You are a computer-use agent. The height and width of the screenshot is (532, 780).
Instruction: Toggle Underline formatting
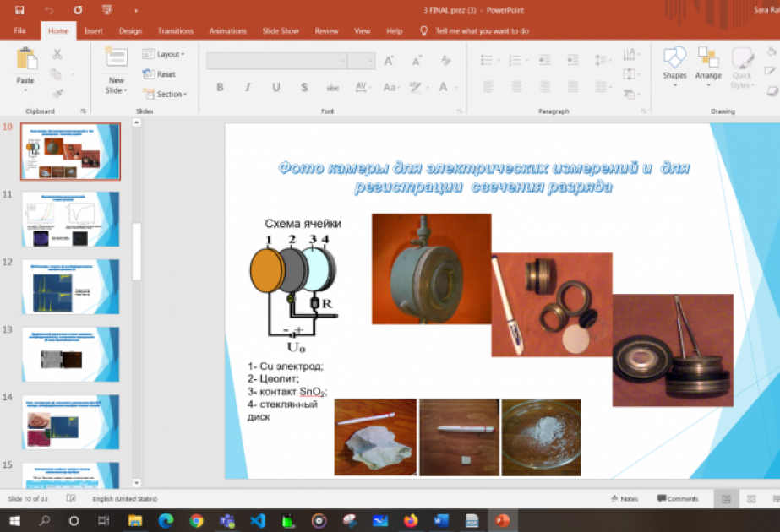tap(276, 88)
